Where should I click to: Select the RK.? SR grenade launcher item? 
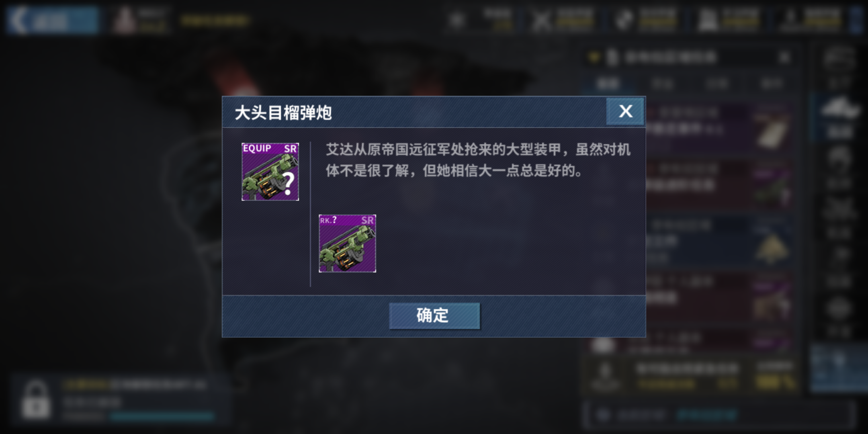pos(347,244)
